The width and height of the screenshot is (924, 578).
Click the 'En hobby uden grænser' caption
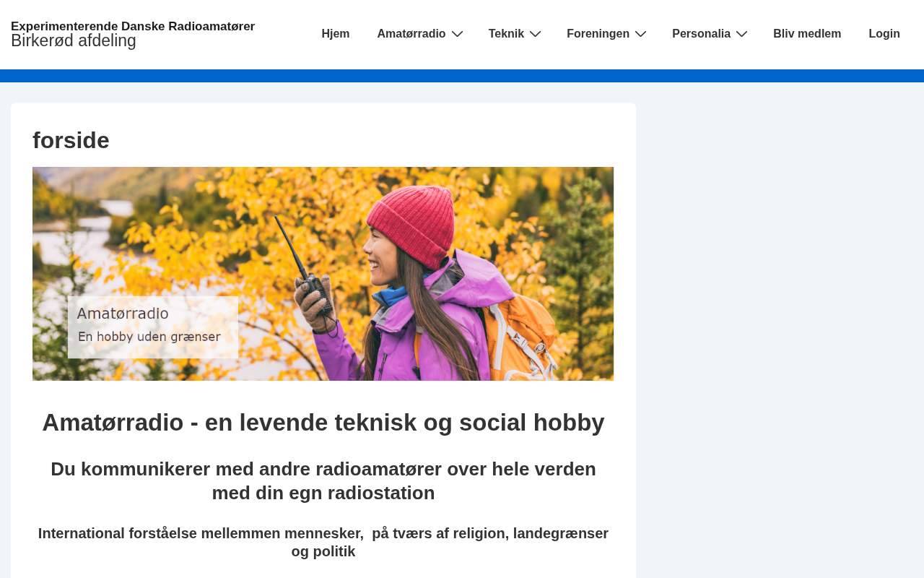[x=149, y=337]
